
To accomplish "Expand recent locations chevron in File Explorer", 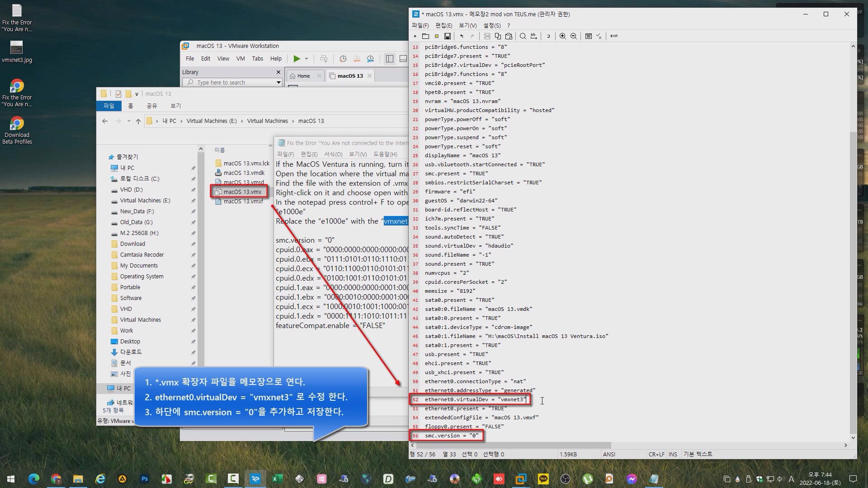I will tap(129, 121).
